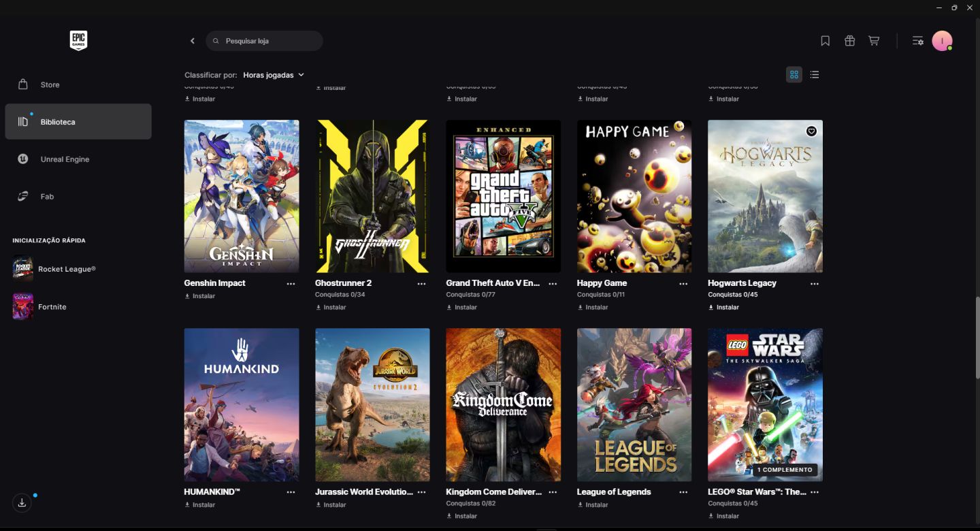Open the shopping cart icon
The height and width of the screenshot is (531, 980).
pyautogui.click(x=874, y=41)
